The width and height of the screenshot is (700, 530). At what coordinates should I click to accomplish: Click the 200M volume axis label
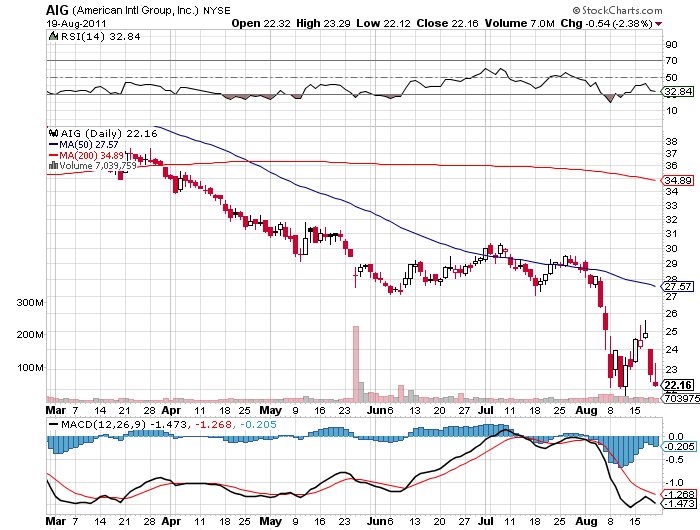click(30, 334)
